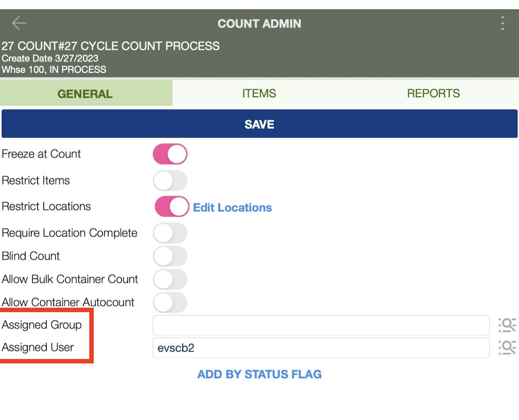Turn on Blind Count

click(x=170, y=256)
